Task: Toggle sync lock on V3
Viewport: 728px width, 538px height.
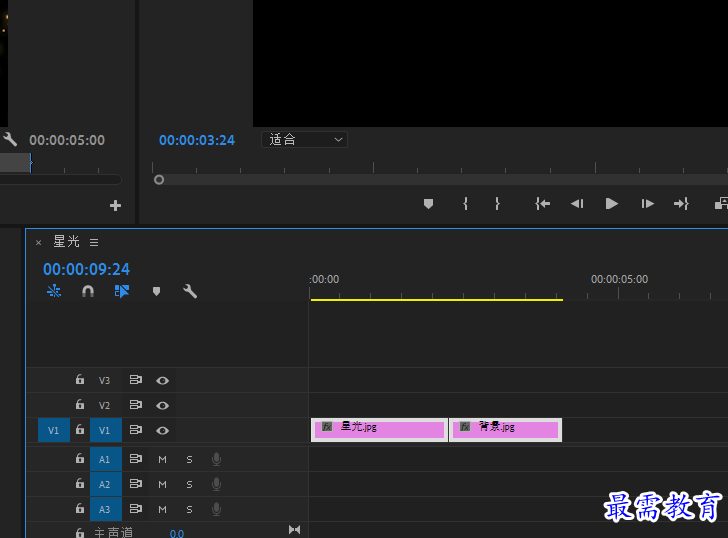Action: (136, 380)
